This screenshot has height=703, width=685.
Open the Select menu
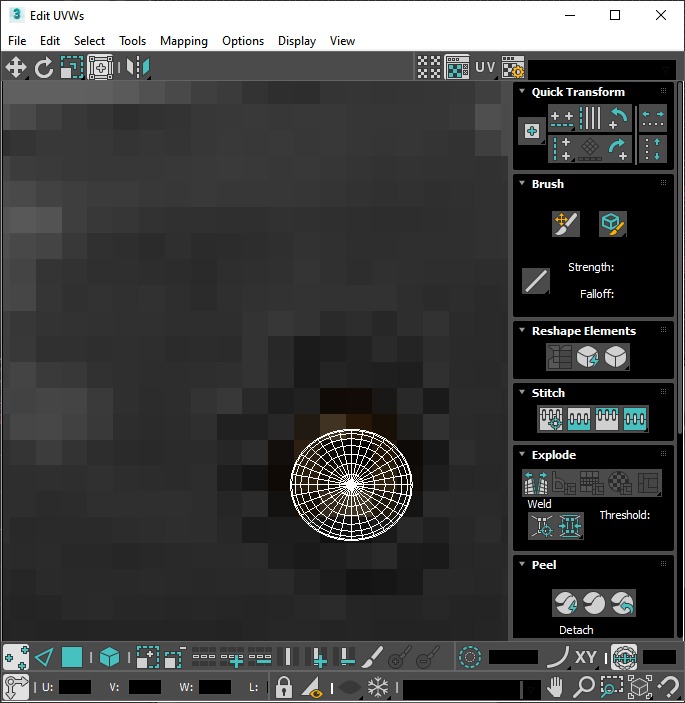[x=89, y=41]
